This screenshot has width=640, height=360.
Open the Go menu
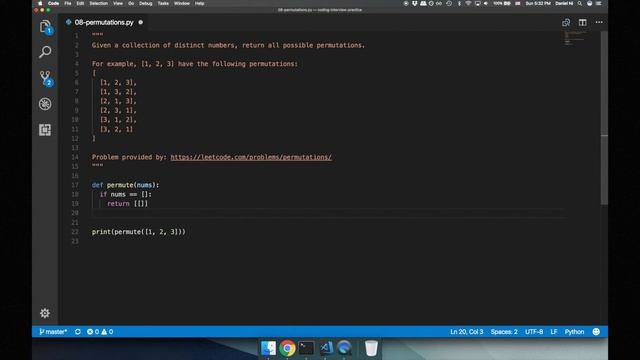pyautogui.click(x=131, y=3)
